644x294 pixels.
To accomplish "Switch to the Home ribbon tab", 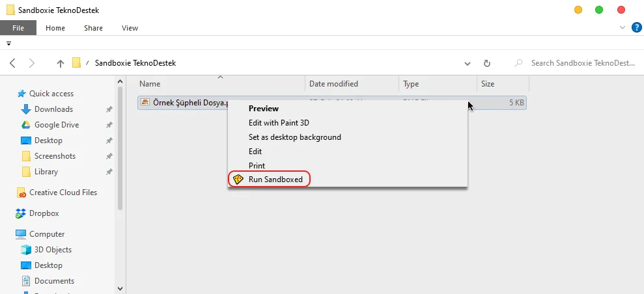I will [x=55, y=28].
